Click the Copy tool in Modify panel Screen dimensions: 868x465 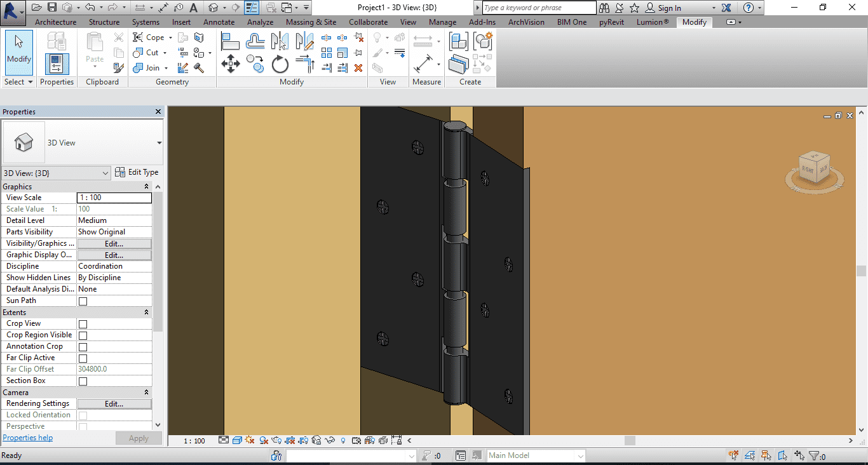pos(255,64)
